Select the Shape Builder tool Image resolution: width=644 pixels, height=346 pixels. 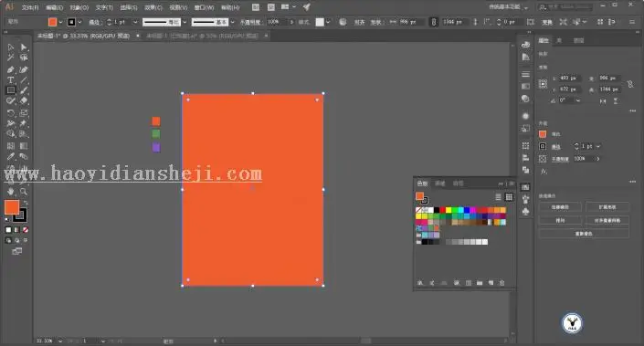pyautogui.click(x=11, y=134)
